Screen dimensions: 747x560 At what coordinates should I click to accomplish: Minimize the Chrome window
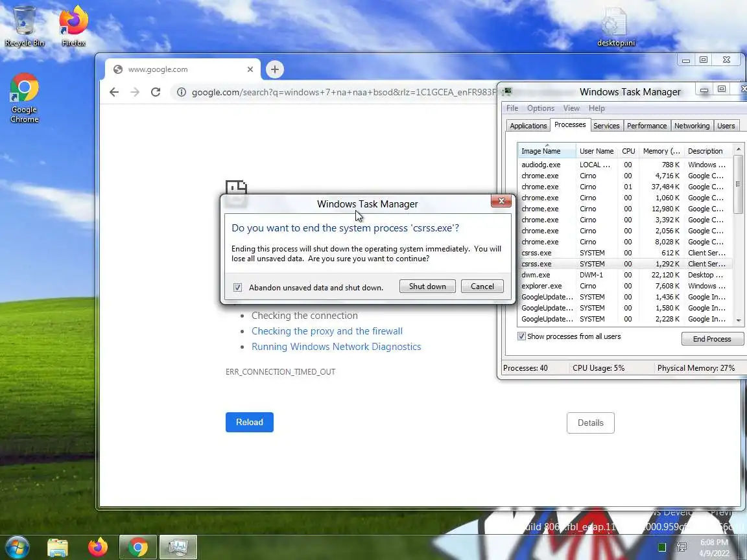tap(686, 60)
